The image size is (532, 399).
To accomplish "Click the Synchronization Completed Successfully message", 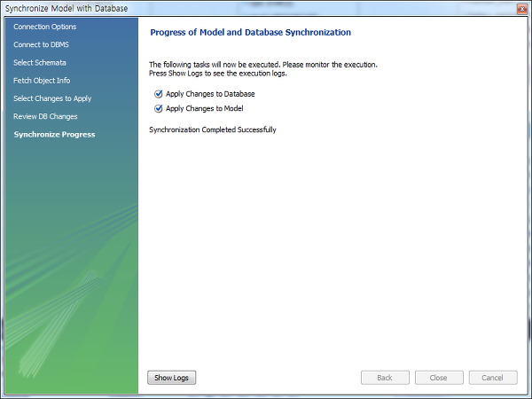I will click(x=213, y=130).
